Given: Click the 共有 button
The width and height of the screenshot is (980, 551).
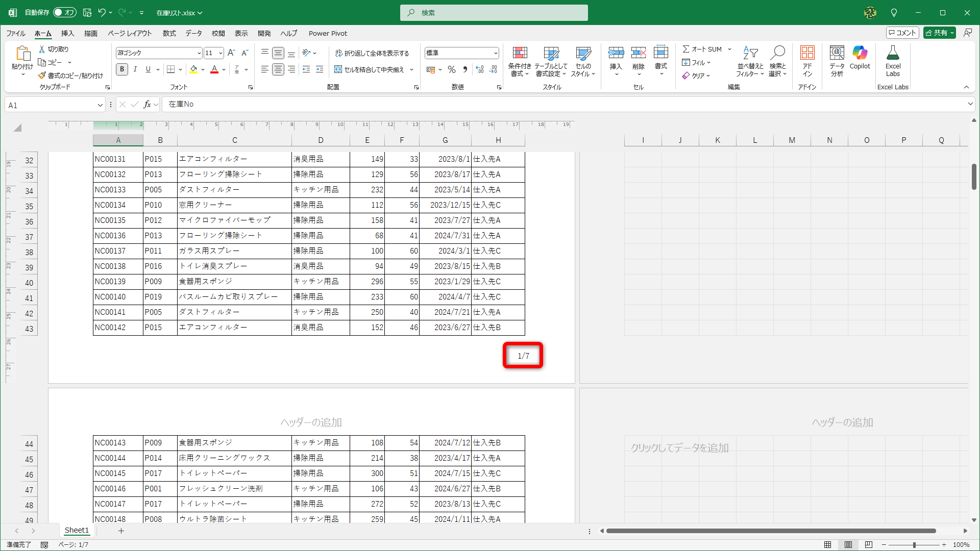Looking at the screenshot, I should [x=939, y=32].
